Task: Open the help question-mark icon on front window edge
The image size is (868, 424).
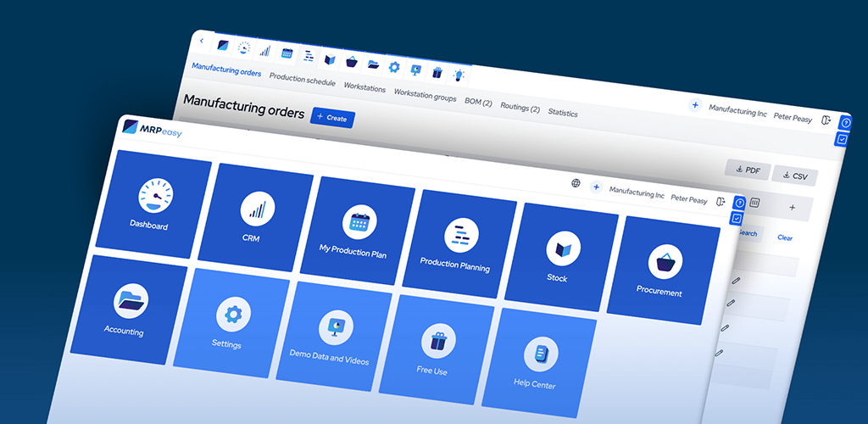Action: pyautogui.click(x=739, y=203)
